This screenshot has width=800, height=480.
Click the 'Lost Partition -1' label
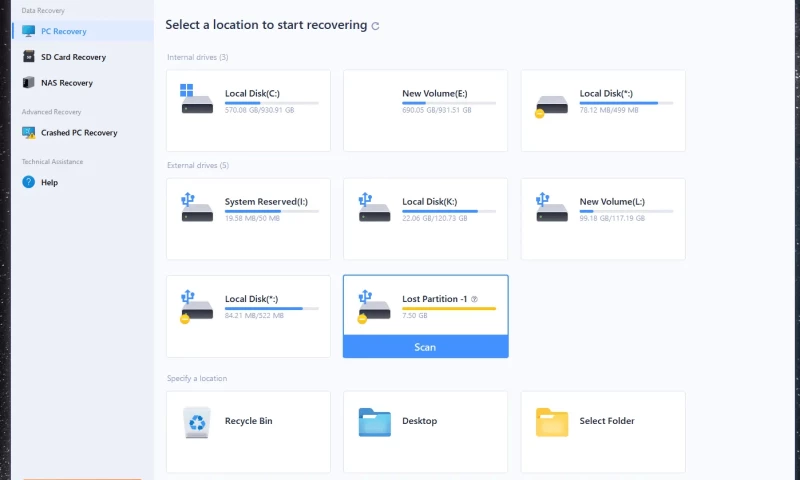[x=435, y=299]
